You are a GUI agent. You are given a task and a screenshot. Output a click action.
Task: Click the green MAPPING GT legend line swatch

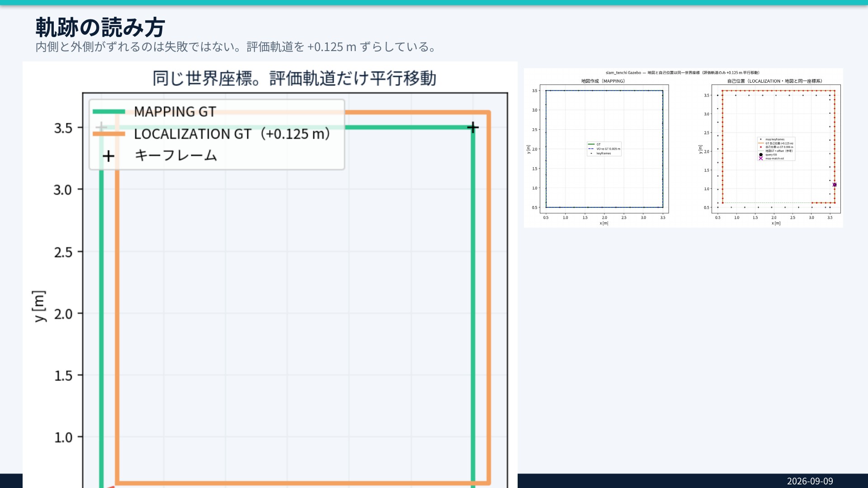109,112
